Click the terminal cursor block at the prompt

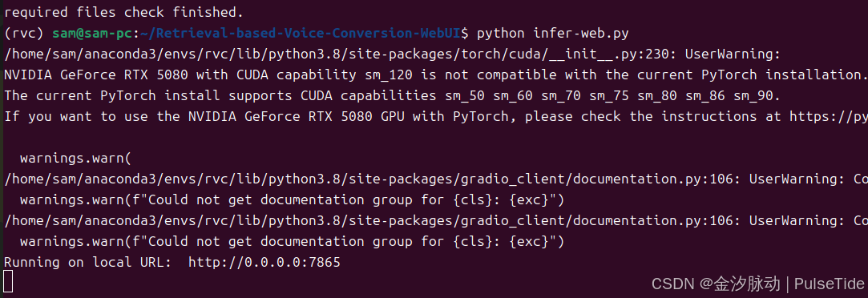(x=8, y=281)
